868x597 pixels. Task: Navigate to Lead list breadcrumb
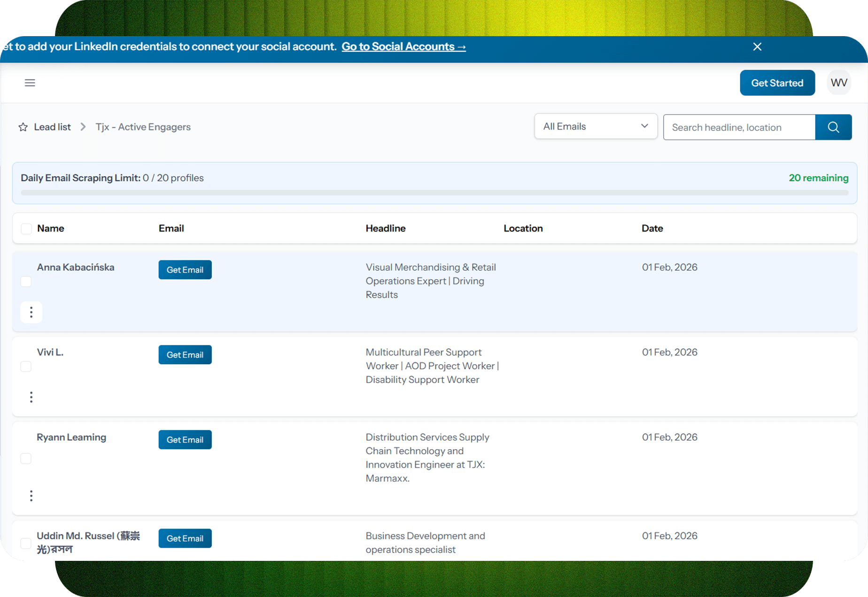52,127
